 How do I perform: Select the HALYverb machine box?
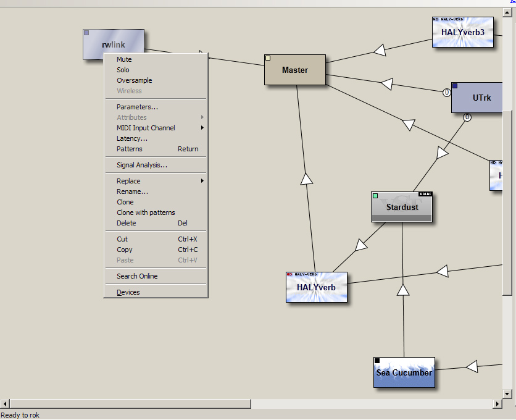click(x=316, y=288)
